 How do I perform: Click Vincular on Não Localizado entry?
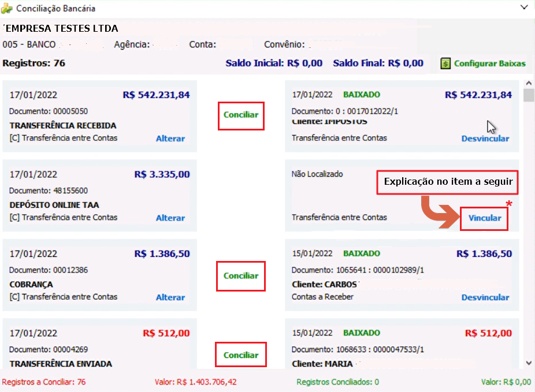(485, 218)
